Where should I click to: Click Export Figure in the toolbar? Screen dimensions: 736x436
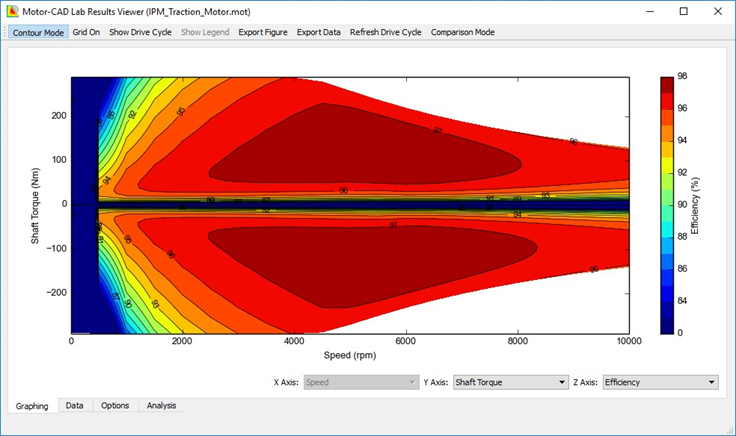(x=262, y=32)
